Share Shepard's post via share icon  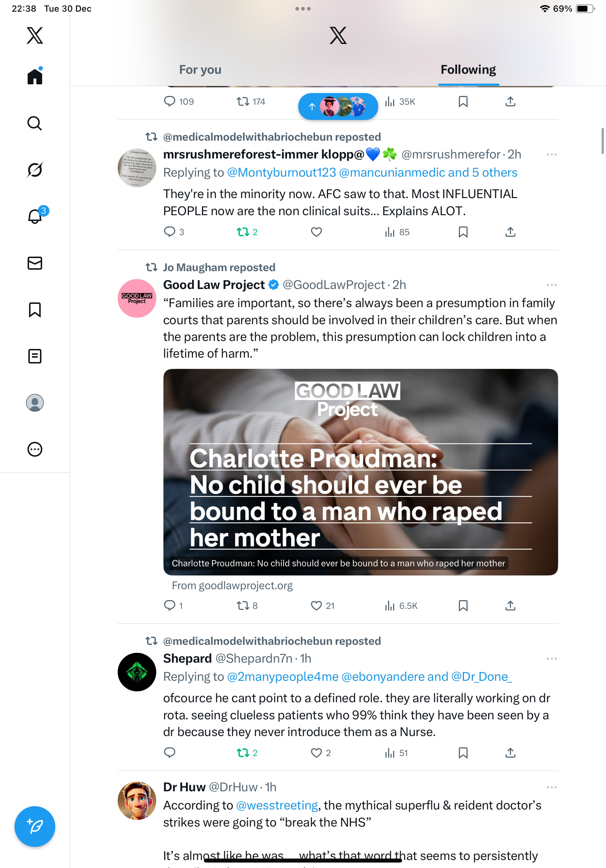click(510, 753)
